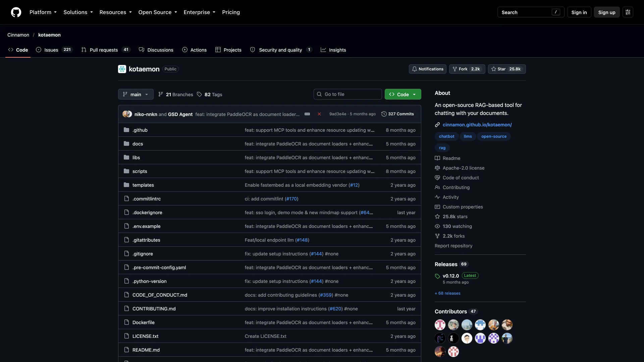Open the 327 Commits history icon
This screenshot has width=644, height=362.
pos(384,114)
